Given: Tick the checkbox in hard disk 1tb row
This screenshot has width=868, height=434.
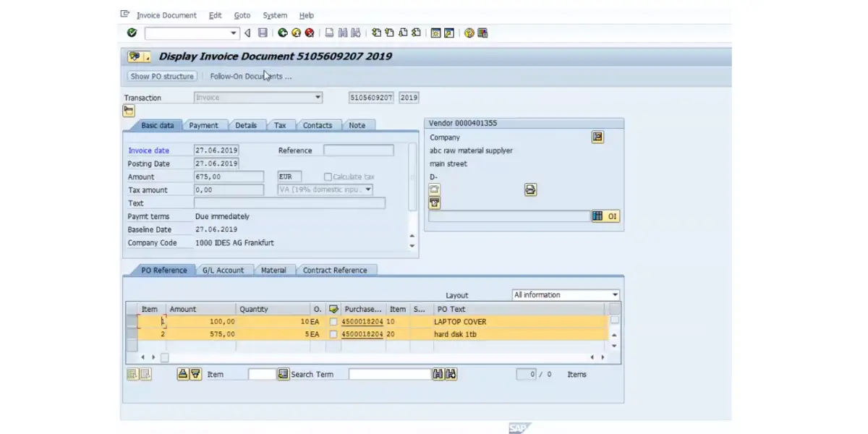Looking at the screenshot, I should pyautogui.click(x=333, y=335).
